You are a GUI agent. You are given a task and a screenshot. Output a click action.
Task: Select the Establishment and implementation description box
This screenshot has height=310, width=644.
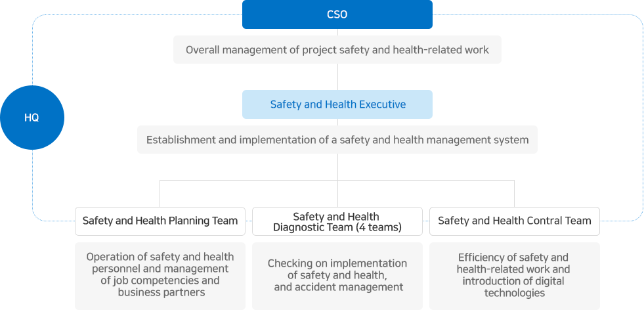click(337, 140)
